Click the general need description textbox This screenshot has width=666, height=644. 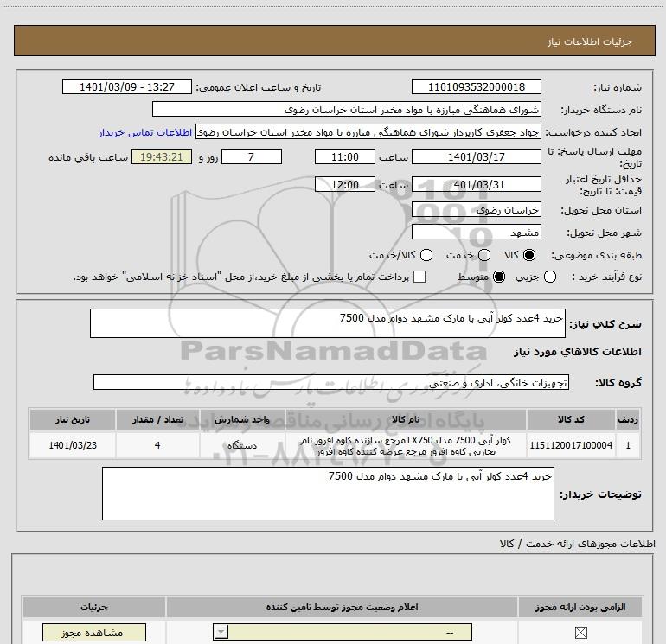tap(328, 323)
